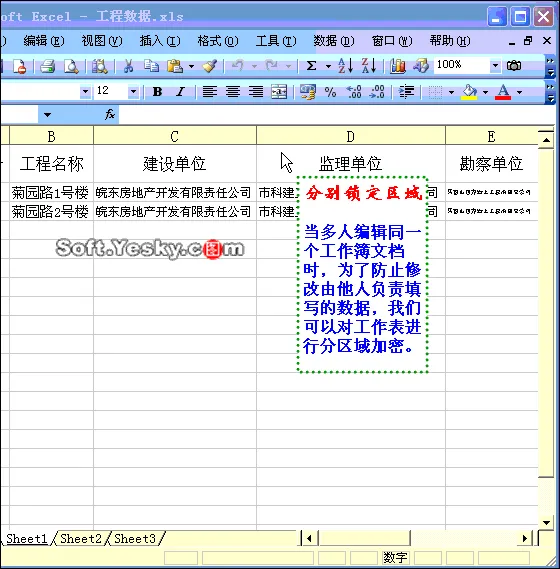
Task: Open the 数据(D) menu
Action: click(334, 41)
